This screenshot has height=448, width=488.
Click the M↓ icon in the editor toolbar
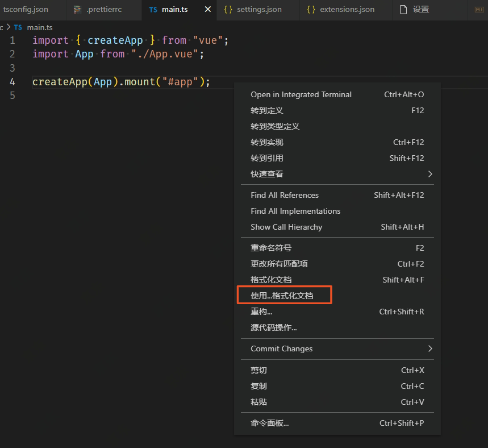(x=479, y=10)
